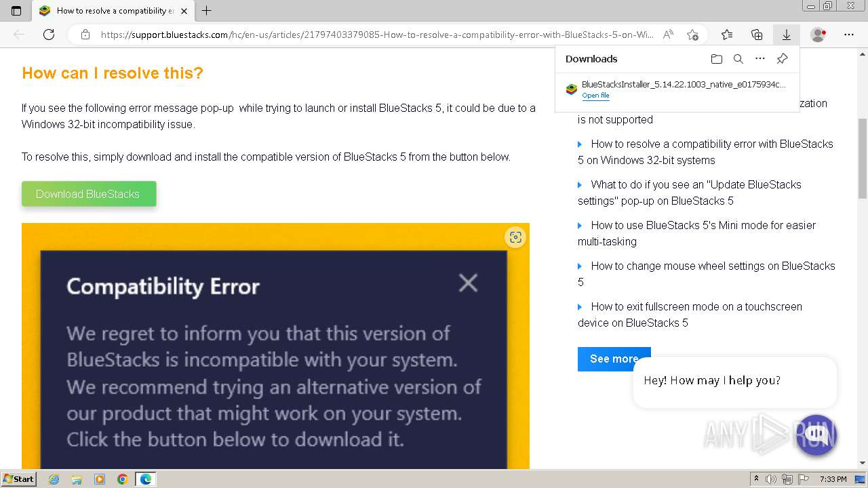Pin the Downloads panel
The width and height of the screenshot is (868, 488).
click(782, 59)
